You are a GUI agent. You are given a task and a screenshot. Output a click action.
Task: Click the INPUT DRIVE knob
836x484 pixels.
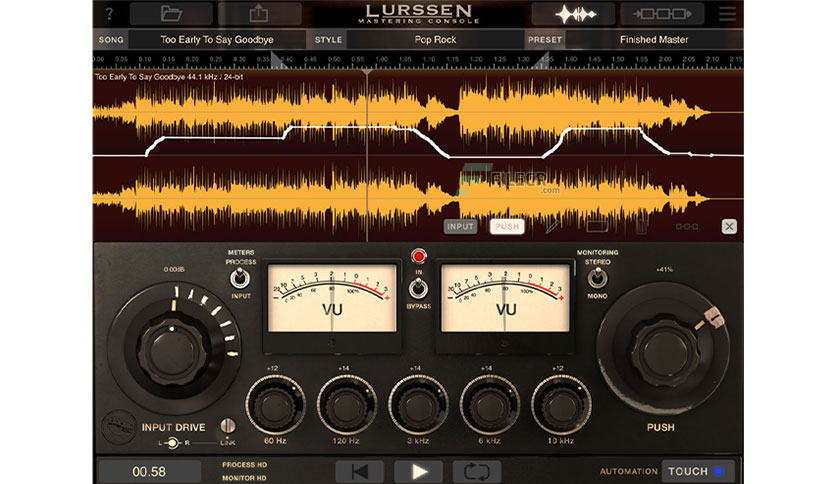click(x=172, y=351)
